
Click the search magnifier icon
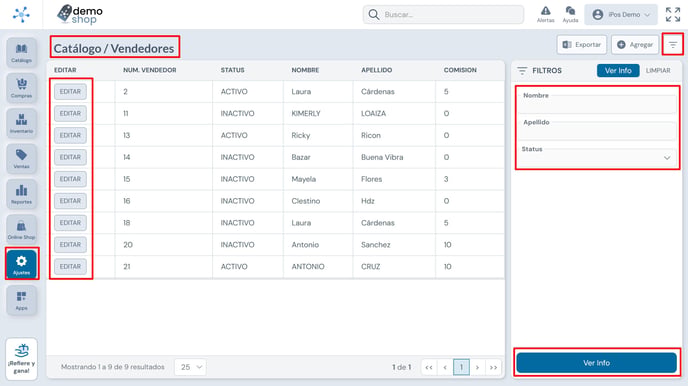[x=373, y=14]
